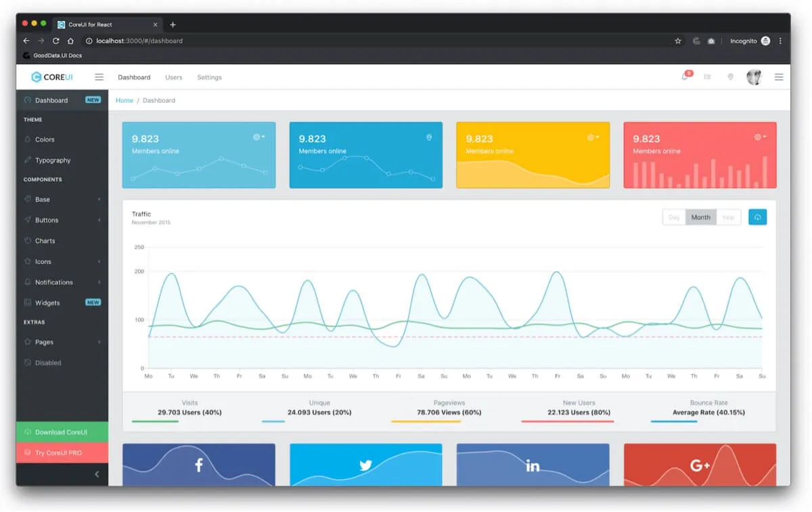812x512 pixels.
Task: Expand the Notifications section in the sidebar
Action: click(x=54, y=282)
